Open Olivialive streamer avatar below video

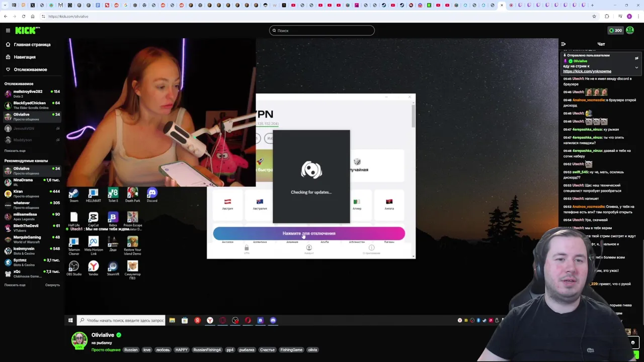point(79,340)
